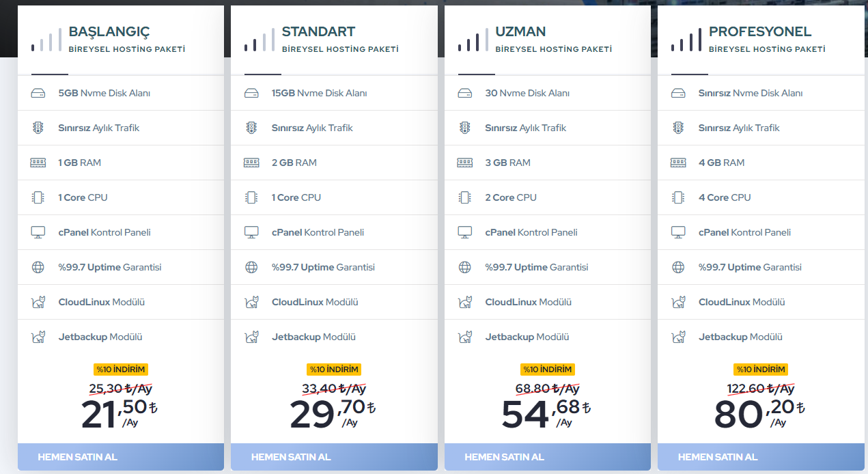Click the Jetbackup cat icon in UZMAN package
Screen dimensions: 868x474
pos(465,337)
